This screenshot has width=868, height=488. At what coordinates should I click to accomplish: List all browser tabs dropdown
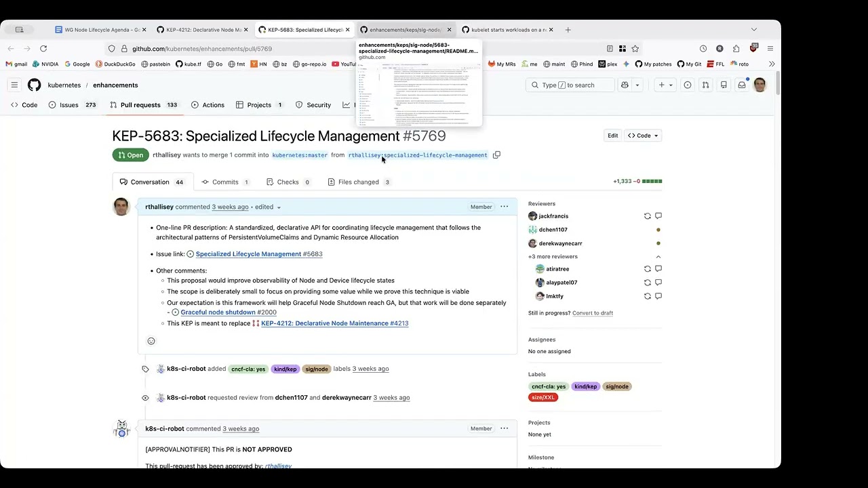click(x=754, y=30)
